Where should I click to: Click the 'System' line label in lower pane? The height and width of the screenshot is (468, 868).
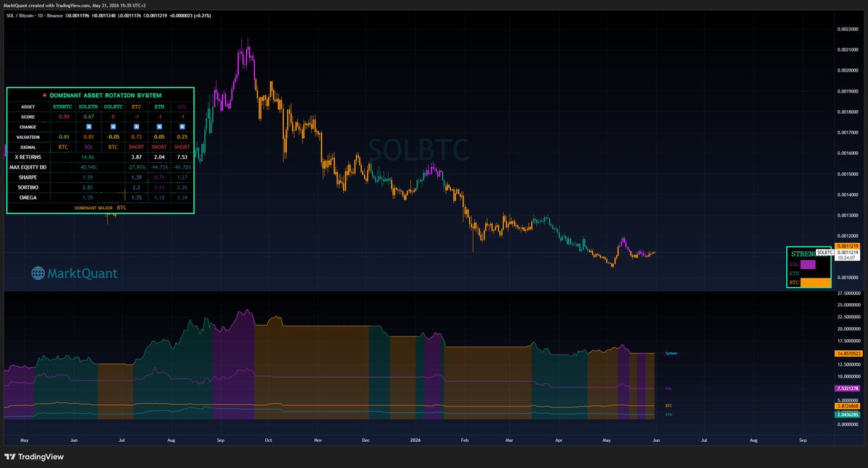pyautogui.click(x=671, y=353)
